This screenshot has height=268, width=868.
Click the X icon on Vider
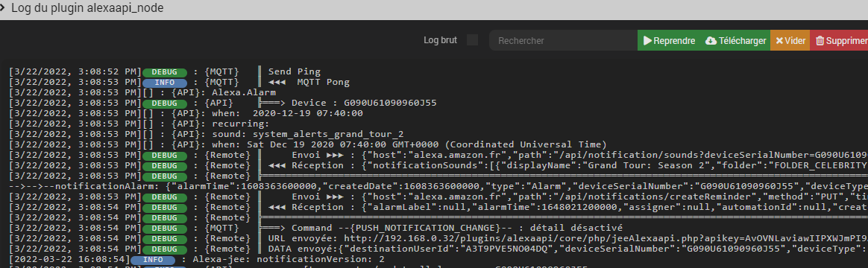click(x=779, y=41)
